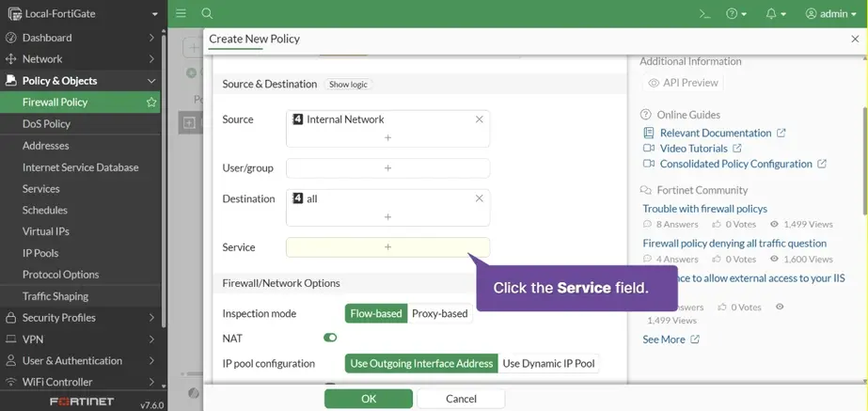Screen dimensions: 868x411
Task: Open the hamburger menu icon
Action: pyautogui.click(x=181, y=13)
